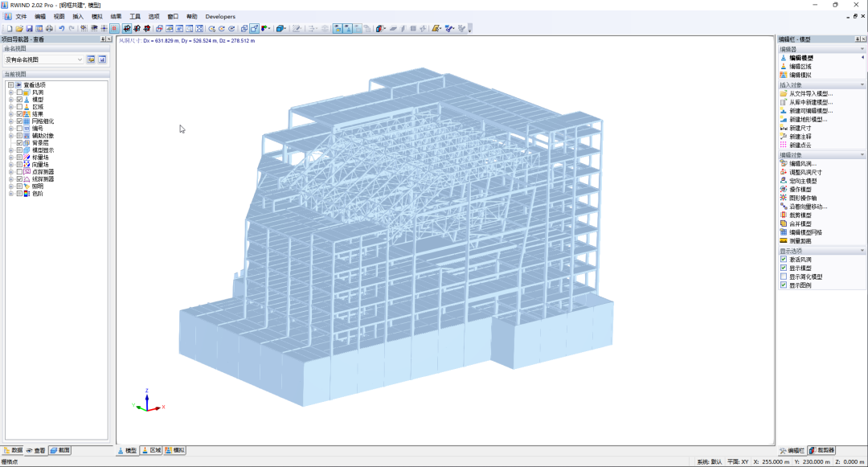This screenshot has height=467, width=868.
Task: Click the 裁剪模型 icon
Action: click(x=784, y=215)
